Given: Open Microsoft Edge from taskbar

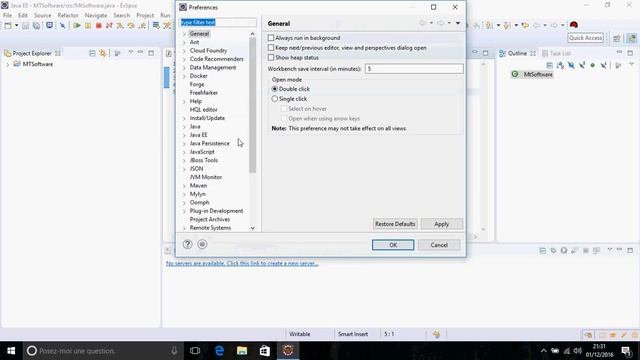Looking at the screenshot, I should point(219,351).
